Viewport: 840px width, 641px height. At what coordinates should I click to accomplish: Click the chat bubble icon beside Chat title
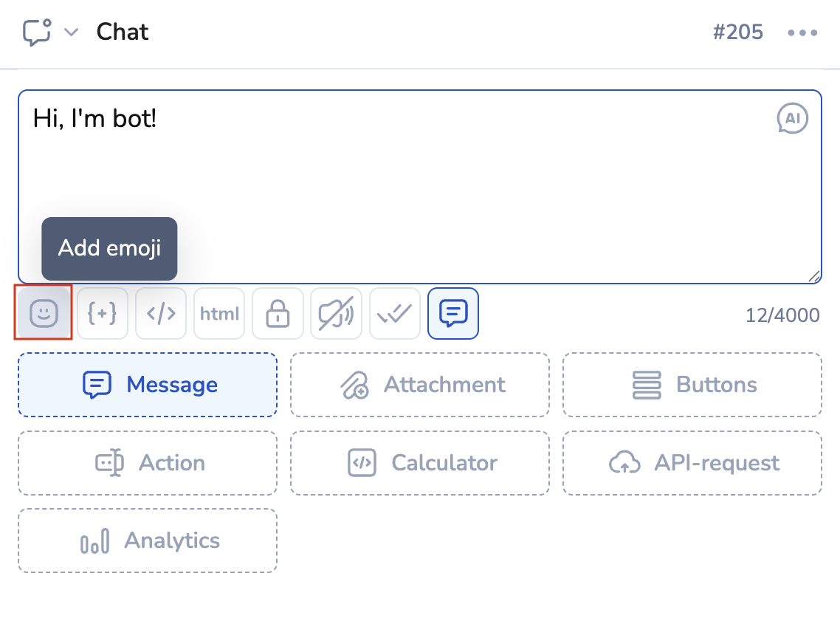(x=37, y=32)
